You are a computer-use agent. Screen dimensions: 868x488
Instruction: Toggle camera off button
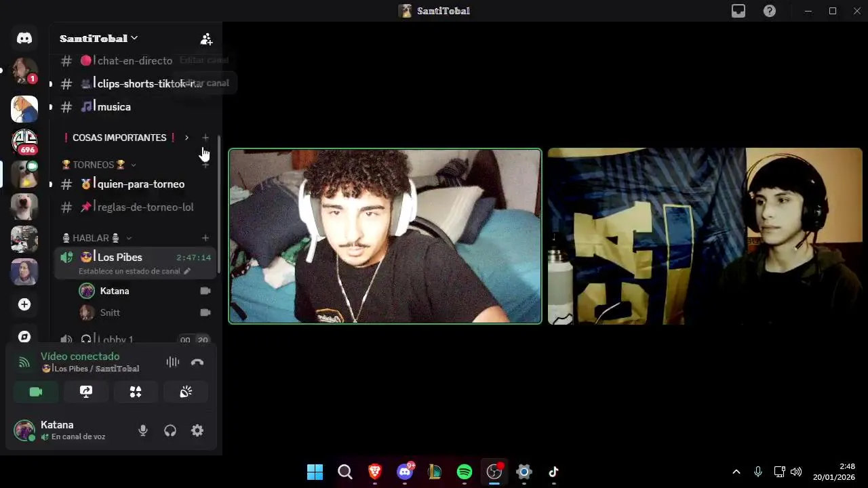click(x=36, y=392)
